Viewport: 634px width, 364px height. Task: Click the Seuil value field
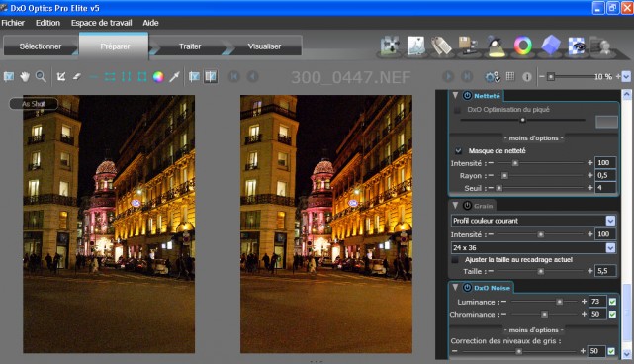point(605,188)
